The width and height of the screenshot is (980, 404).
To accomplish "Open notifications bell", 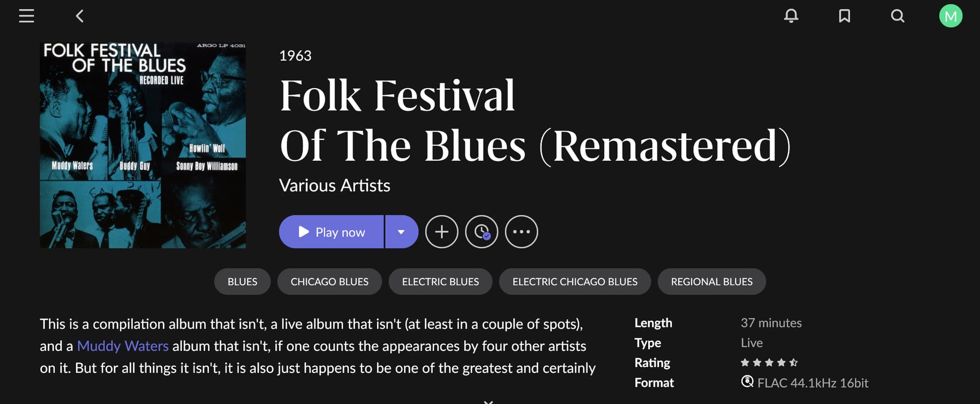I will click(x=791, y=16).
